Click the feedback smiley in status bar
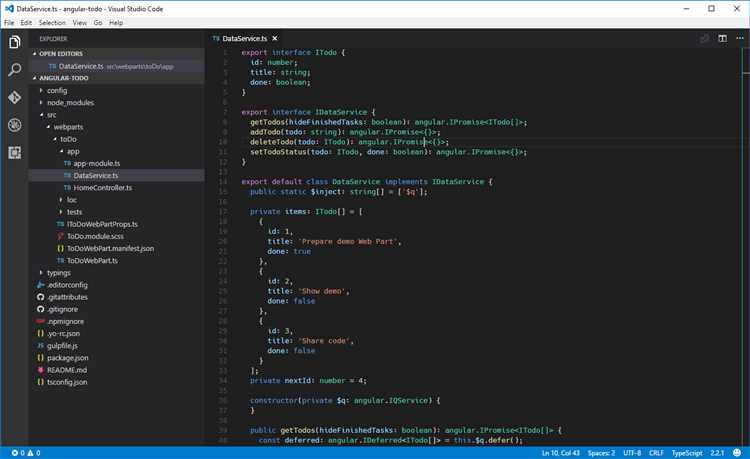Screen dimensions: 750x459 737,453
